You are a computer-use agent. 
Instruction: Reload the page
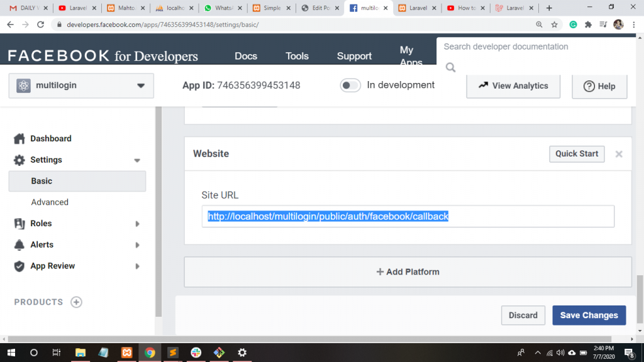(x=40, y=25)
